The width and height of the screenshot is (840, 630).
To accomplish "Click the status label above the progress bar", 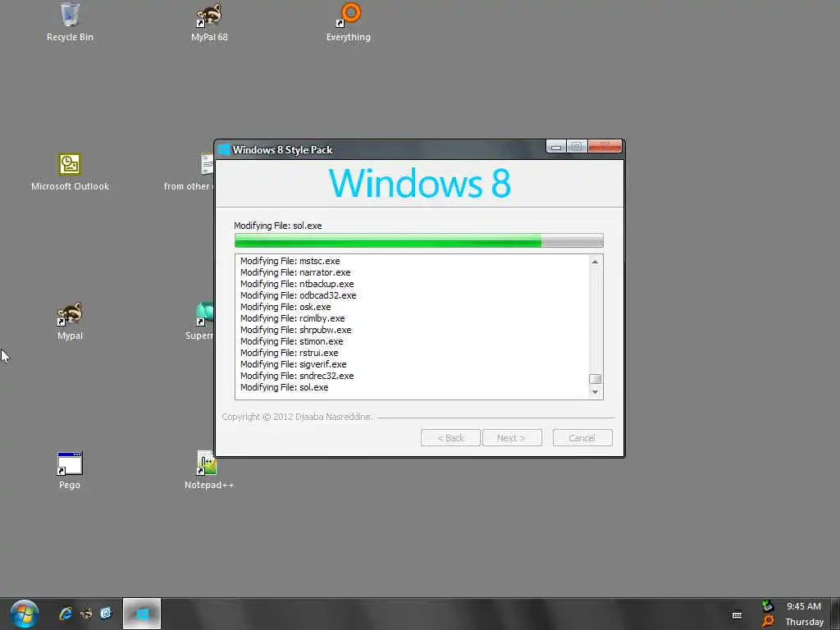I will coord(278,226).
